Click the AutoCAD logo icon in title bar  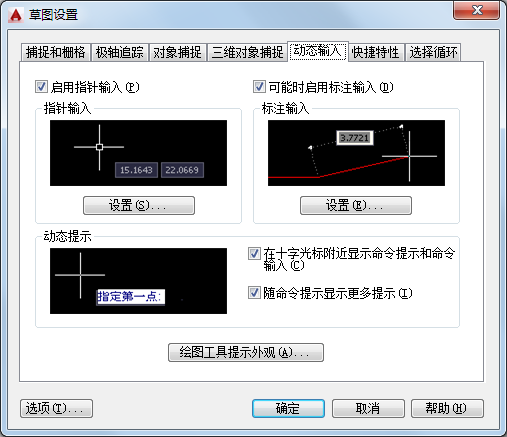[x=16, y=15]
